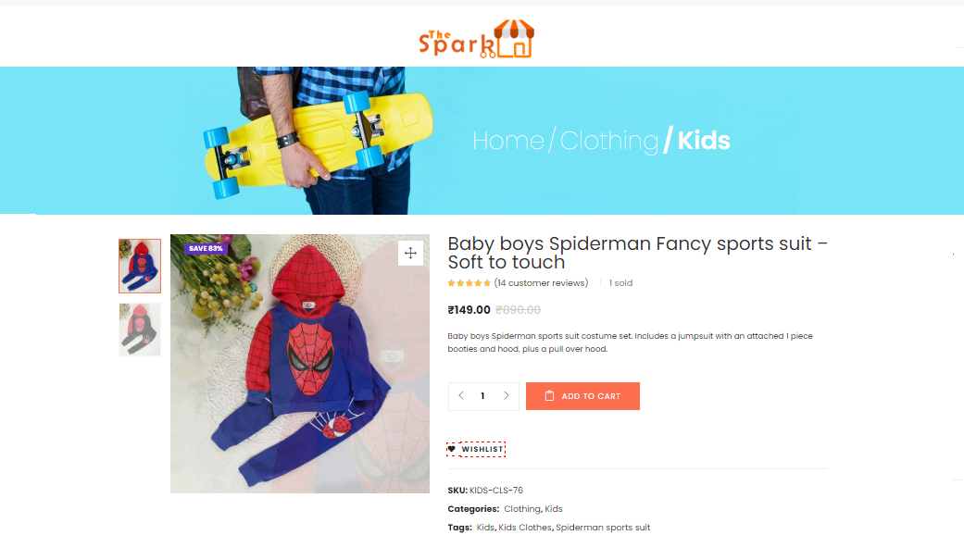Increase quantity with right arrow
This screenshot has height=560, width=964.
(506, 396)
